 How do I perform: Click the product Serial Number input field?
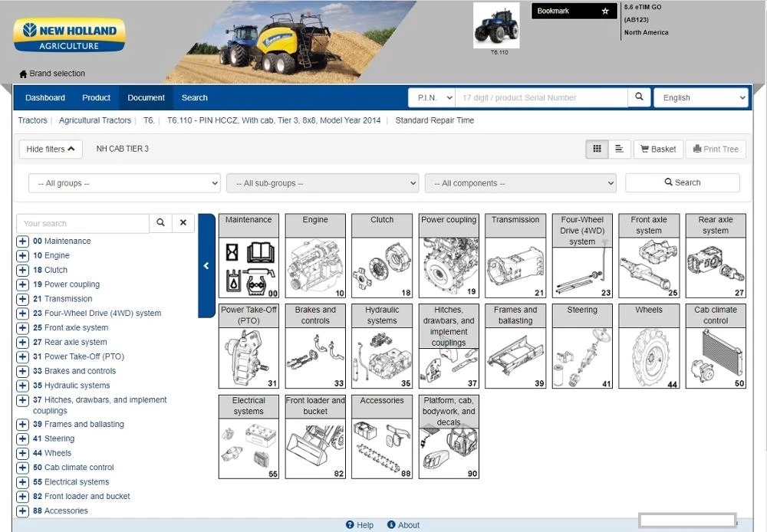point(537,97)
